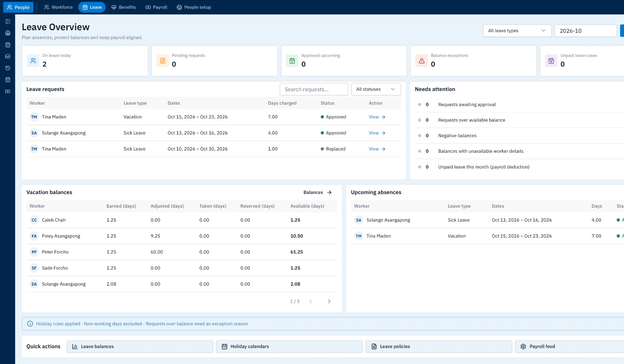Switch to the Workforce tab
This screenshot has width=624, height=364.
click(x=58, y=7)
